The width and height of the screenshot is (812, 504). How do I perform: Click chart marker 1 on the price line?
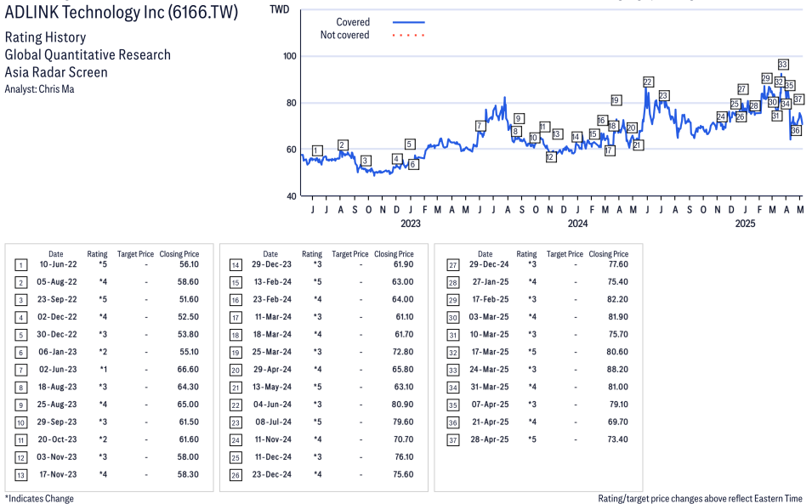pos(317,150)
